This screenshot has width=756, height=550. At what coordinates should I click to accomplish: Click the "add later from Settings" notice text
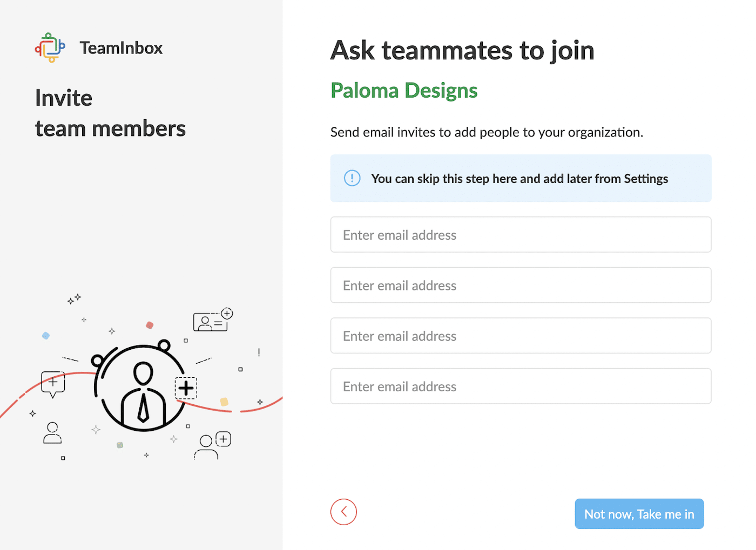coord(520,178)
